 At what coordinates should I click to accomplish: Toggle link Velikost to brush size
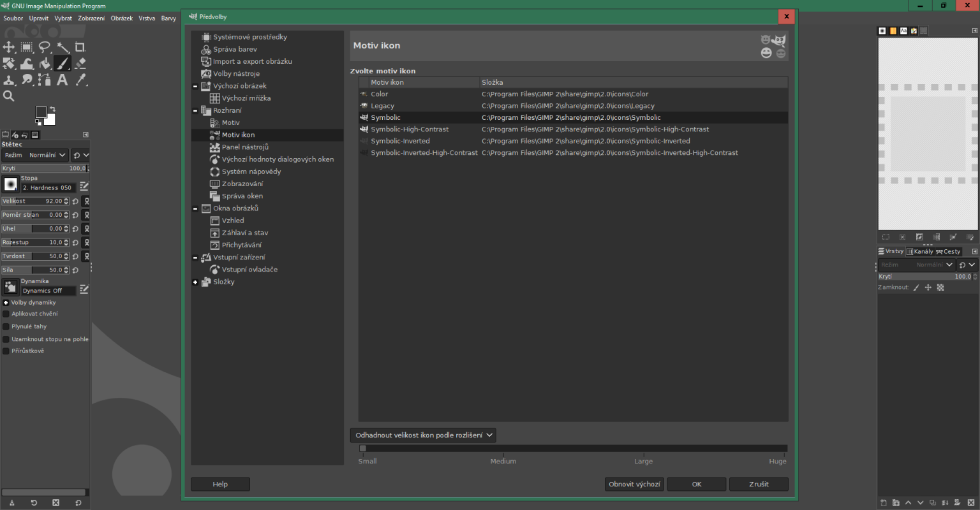tap(87, 201)
